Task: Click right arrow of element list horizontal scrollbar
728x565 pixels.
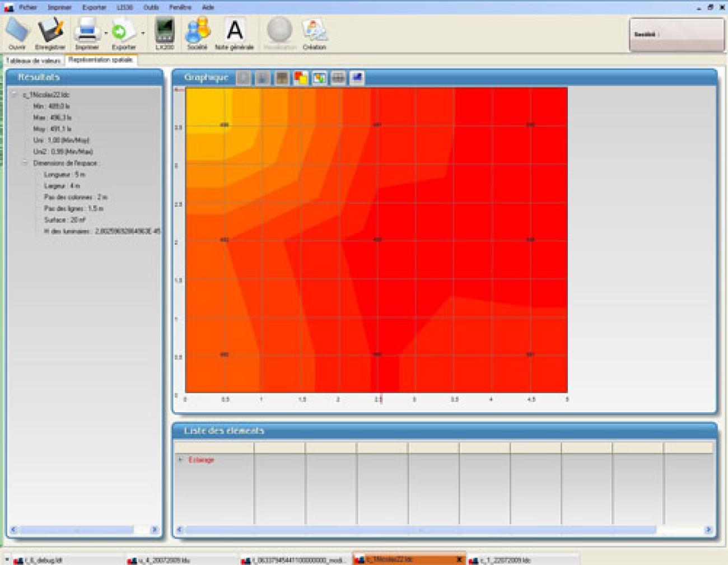Action: point(708,530)
